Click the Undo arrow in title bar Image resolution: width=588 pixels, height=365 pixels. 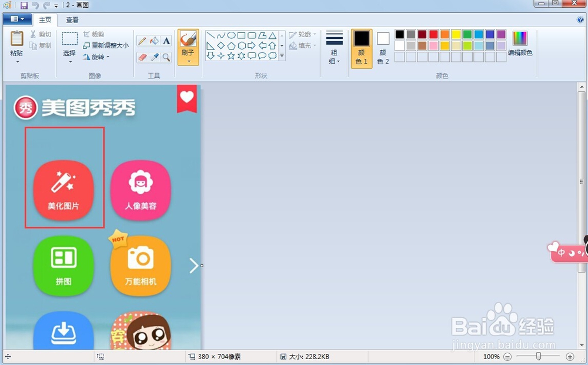[x=36, y=5]
